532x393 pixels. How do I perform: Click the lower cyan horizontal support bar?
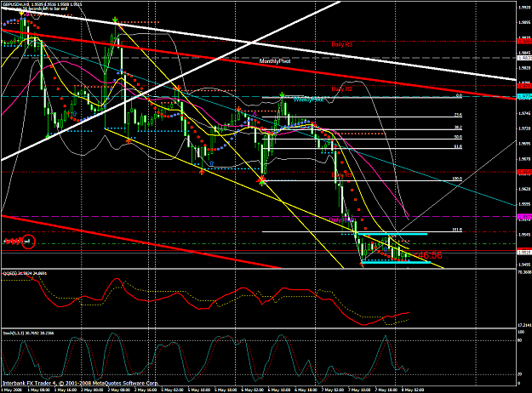(x=396, y=262)
